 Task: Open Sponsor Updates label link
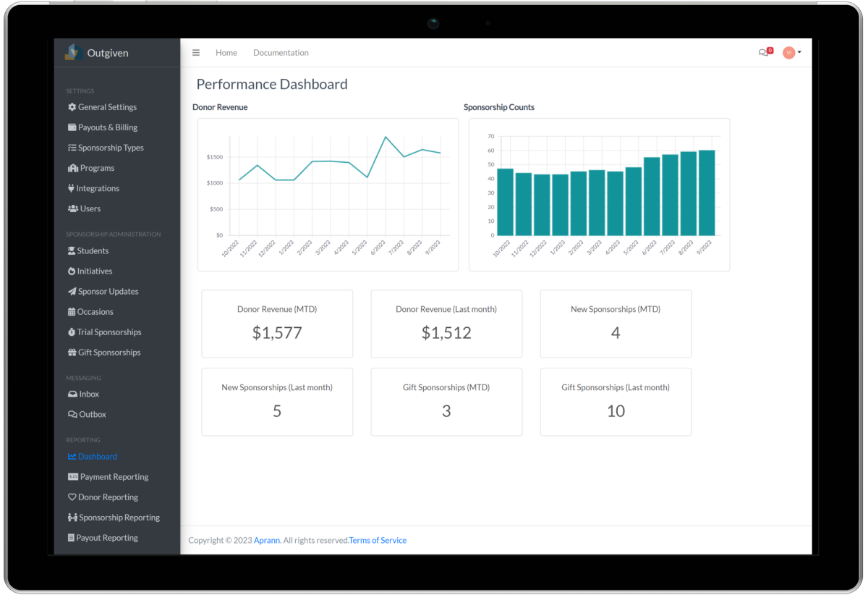[x=109, y=291]
